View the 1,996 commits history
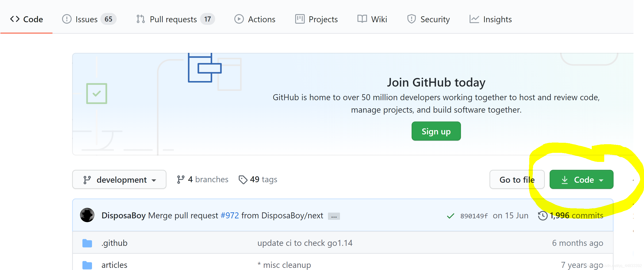 570,215
